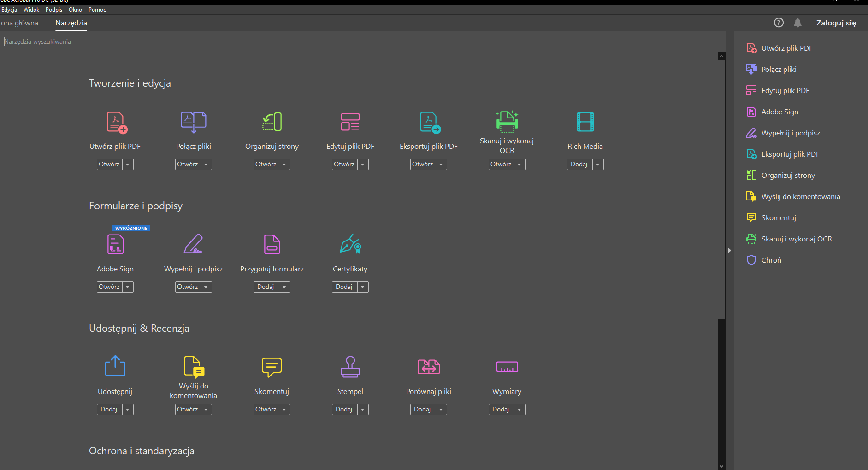Click Skanuj i wykonaj OCR in right sidebar
Viewport: 868px width, 470px height.
point(789,239)
